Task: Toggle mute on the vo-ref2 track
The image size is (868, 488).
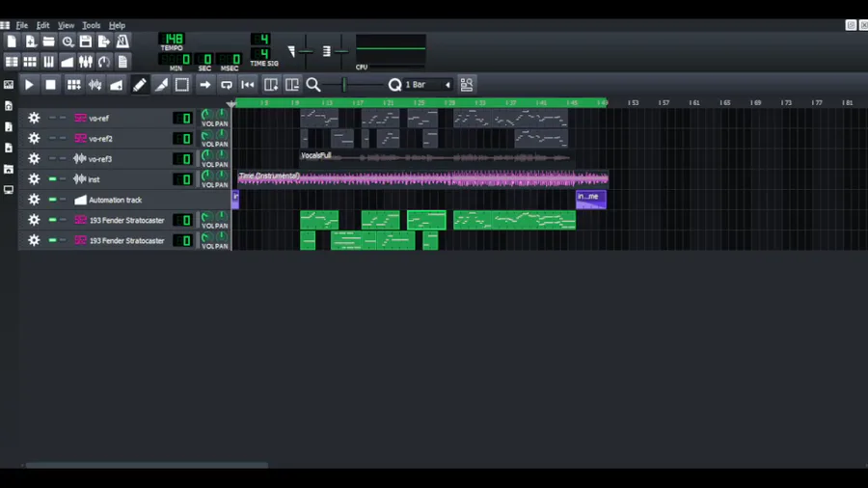Action: click(53, 138)
